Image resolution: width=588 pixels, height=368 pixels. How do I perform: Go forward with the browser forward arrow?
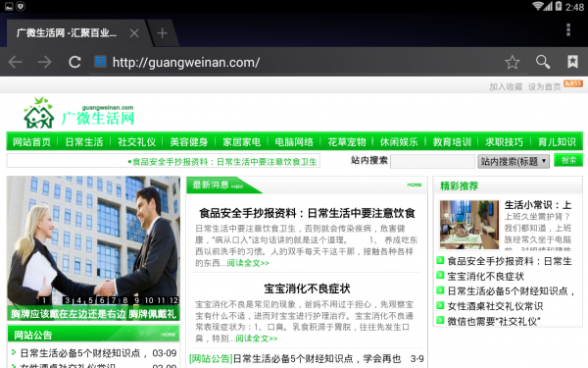45,62
